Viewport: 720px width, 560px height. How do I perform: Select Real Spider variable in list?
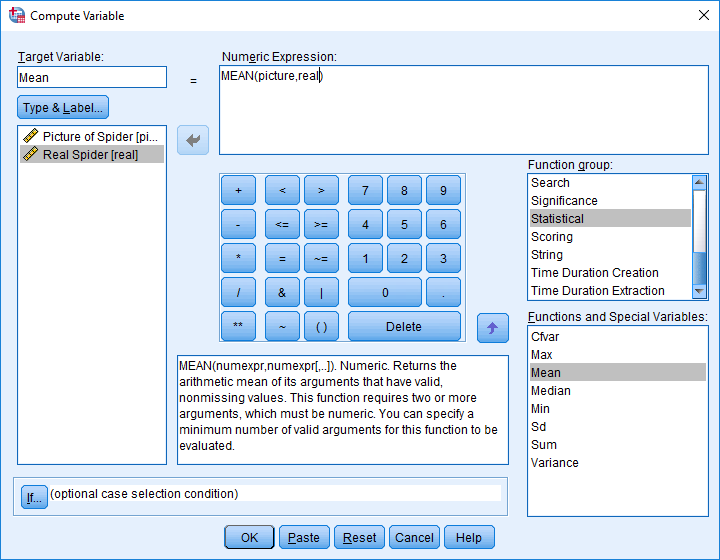[91, 154]
